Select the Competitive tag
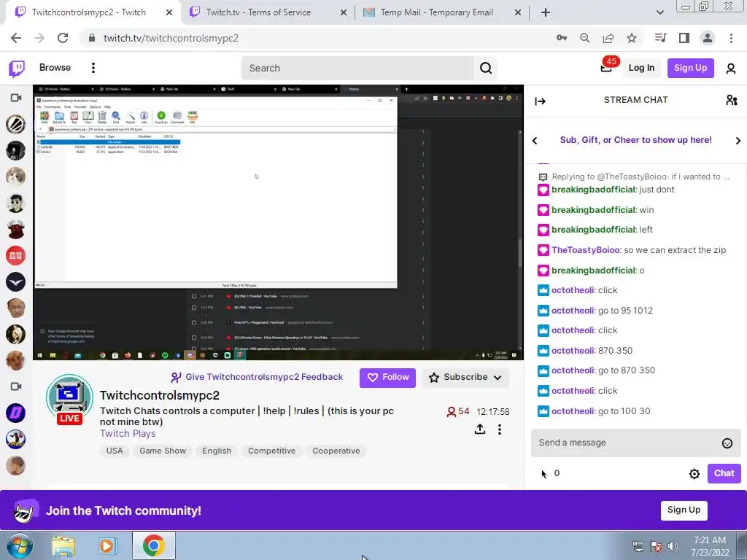Image resolution: width=747 pixels, height=560 pixels. coord(271,451)
